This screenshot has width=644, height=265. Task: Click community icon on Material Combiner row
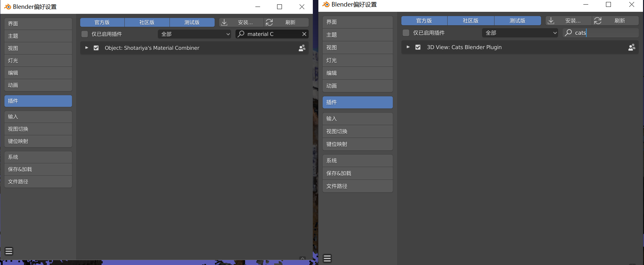tap(302, 48)
